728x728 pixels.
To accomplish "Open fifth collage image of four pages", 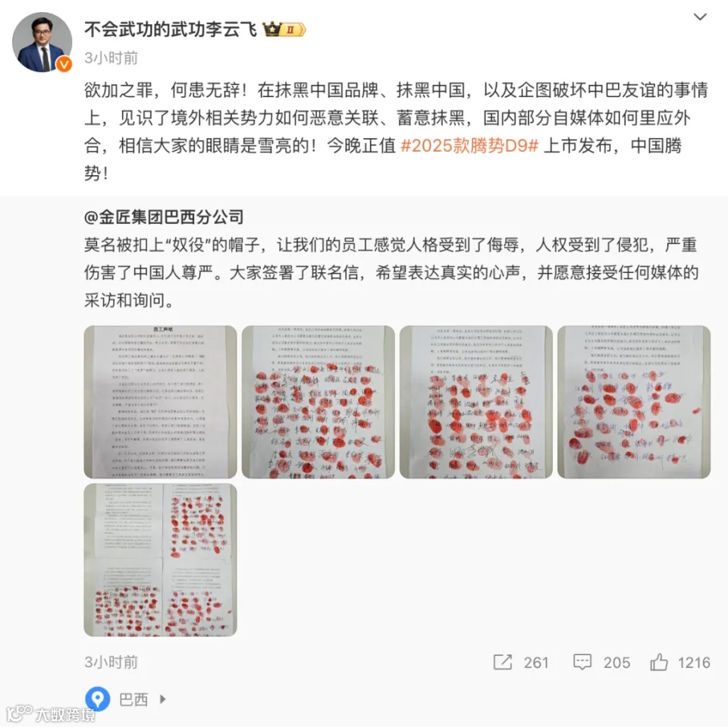I will click(160, 560).
